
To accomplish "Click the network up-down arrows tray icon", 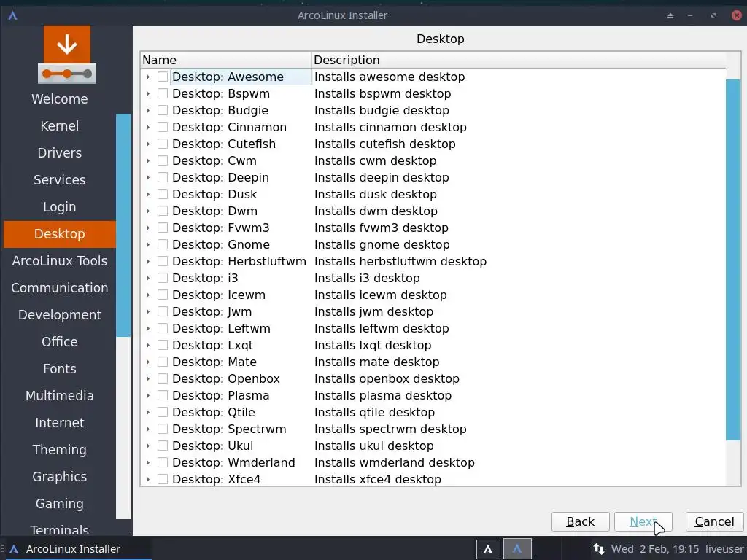I will (x=599, y=549).
